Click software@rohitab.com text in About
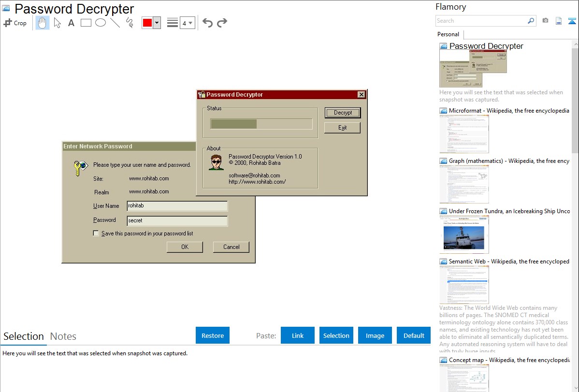The width and height of the screenshot is (579, 392). pyautogui.click(x=254, y=175)
